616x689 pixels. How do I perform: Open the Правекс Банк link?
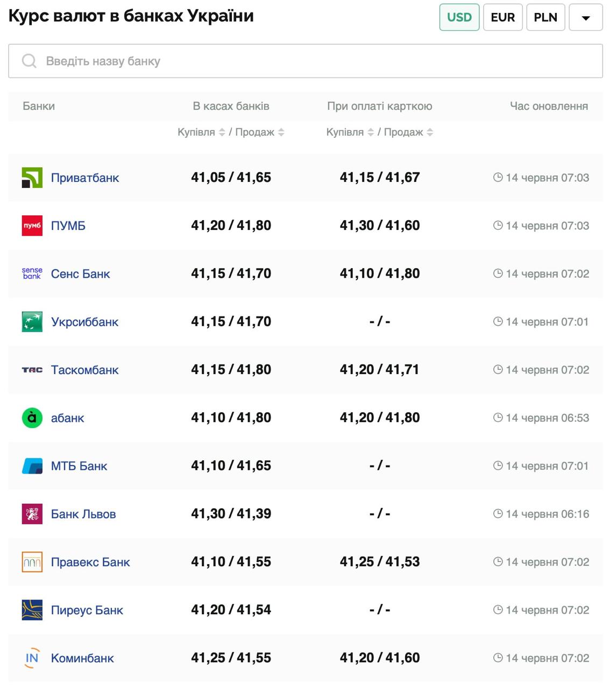90,562
